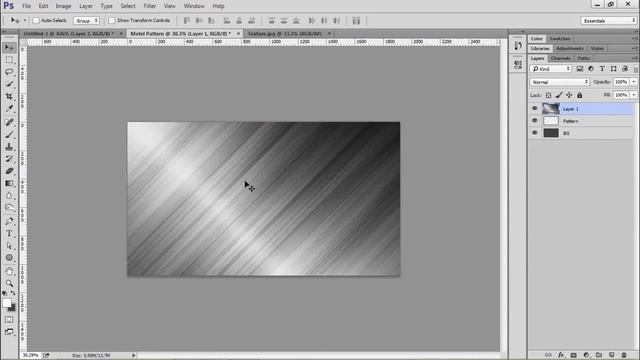Image resolution: width=640 pixels, height=360 pixels.
Task: Open the Fill slider dropdown arrow
Action: coord(634,95)
